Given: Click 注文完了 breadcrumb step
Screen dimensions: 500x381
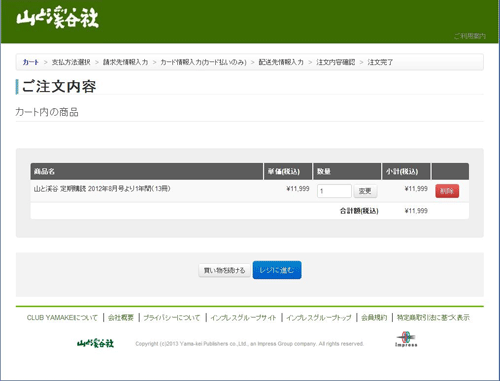Looking at the screenshot, I should coord(380,62).
